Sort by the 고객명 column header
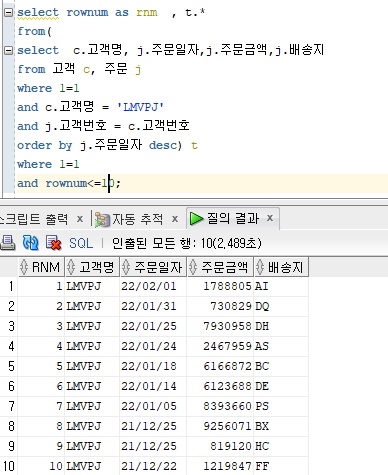The image size is (388, 475). (92, 267)
